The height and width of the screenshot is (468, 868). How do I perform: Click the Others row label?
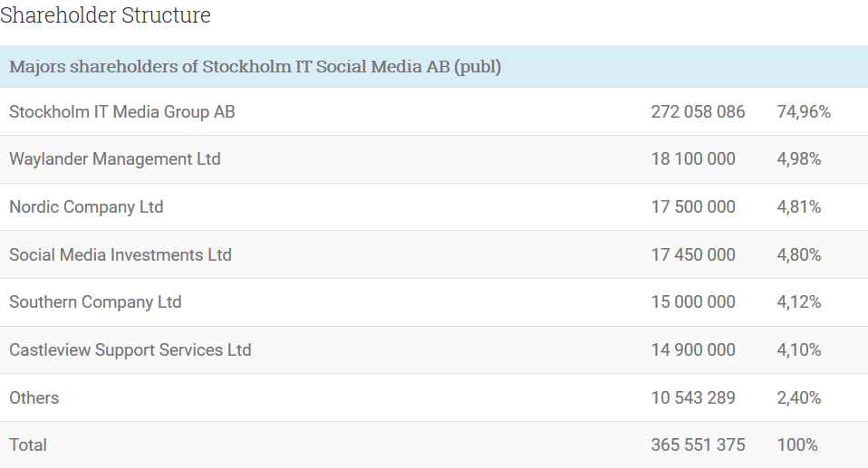click(x=34, y=398)
